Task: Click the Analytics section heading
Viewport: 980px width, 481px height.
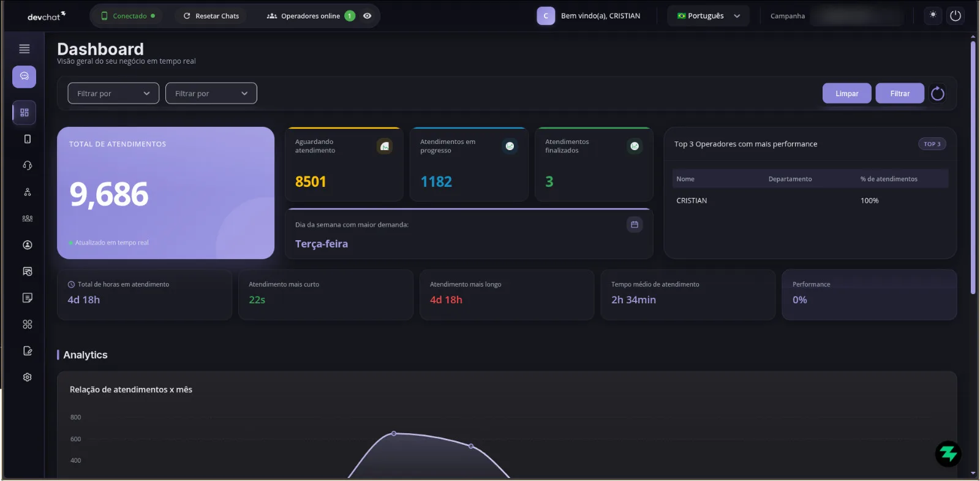Action: pyautogui.click(x=85, y=355)
